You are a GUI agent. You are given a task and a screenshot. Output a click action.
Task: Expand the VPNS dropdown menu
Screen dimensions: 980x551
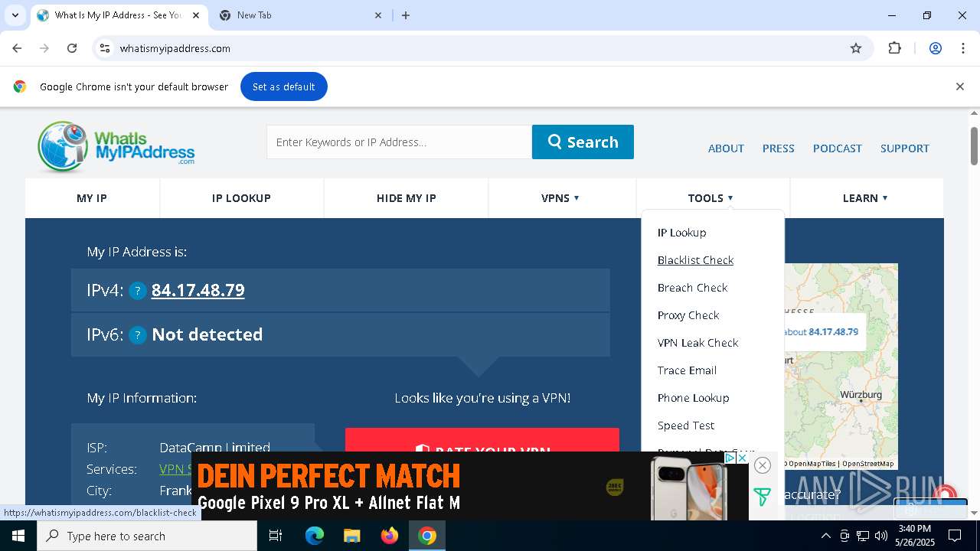(x=561, y=198)
